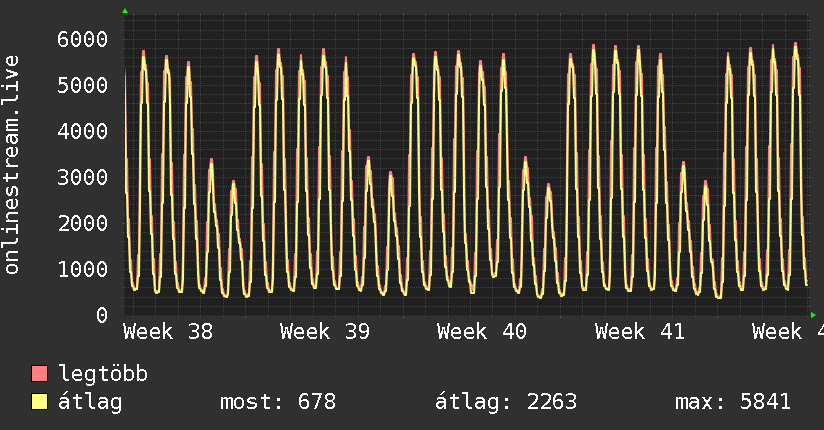Click the 2000 y-axis label

(x=83, y=223)
